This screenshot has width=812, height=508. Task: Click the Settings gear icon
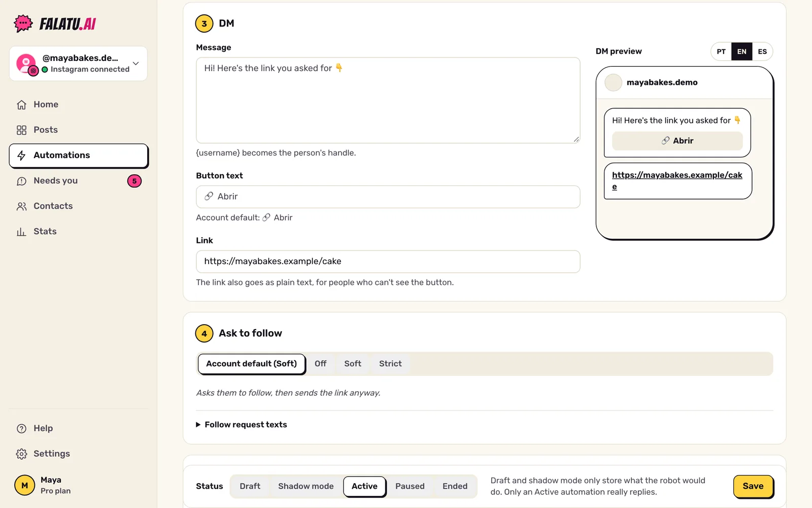click(21, 454)
